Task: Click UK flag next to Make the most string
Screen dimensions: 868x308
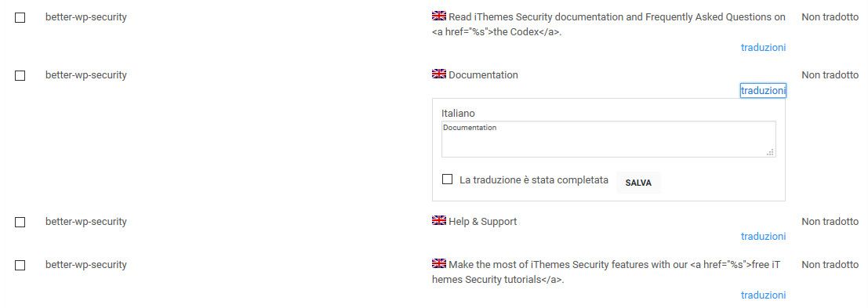Action: tap(439, 264)
